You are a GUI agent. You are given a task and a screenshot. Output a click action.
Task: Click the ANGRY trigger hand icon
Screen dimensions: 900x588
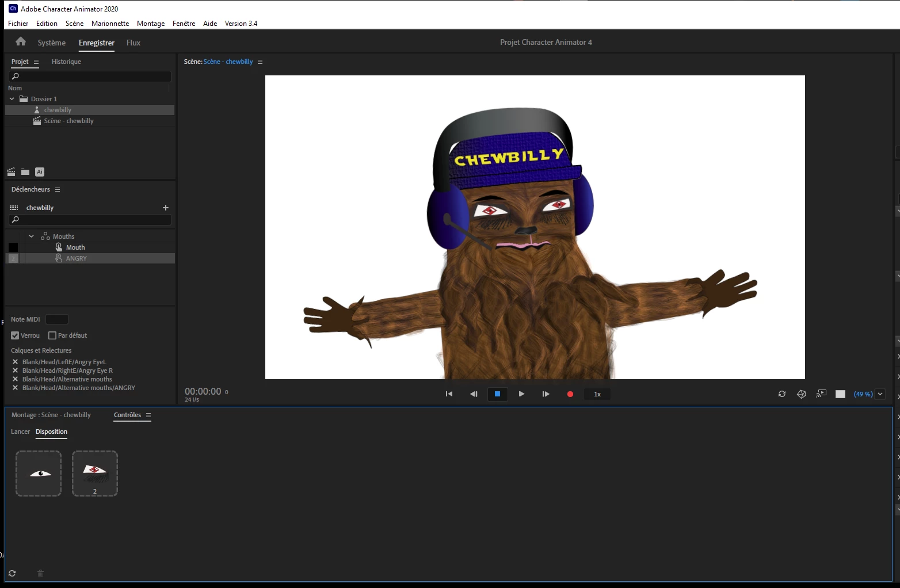click(x=59, y=258)
